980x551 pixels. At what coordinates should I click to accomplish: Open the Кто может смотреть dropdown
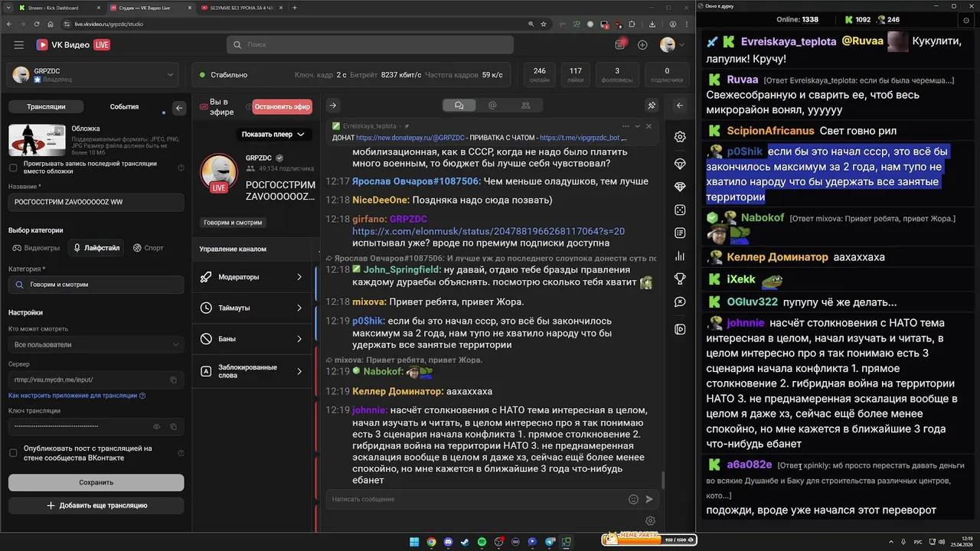coord(96,344)
